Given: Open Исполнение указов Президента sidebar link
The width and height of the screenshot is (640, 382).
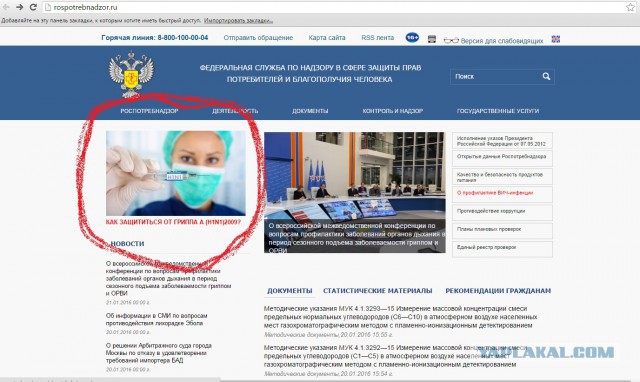Looking at the screenshot, I should coord(502,141).
